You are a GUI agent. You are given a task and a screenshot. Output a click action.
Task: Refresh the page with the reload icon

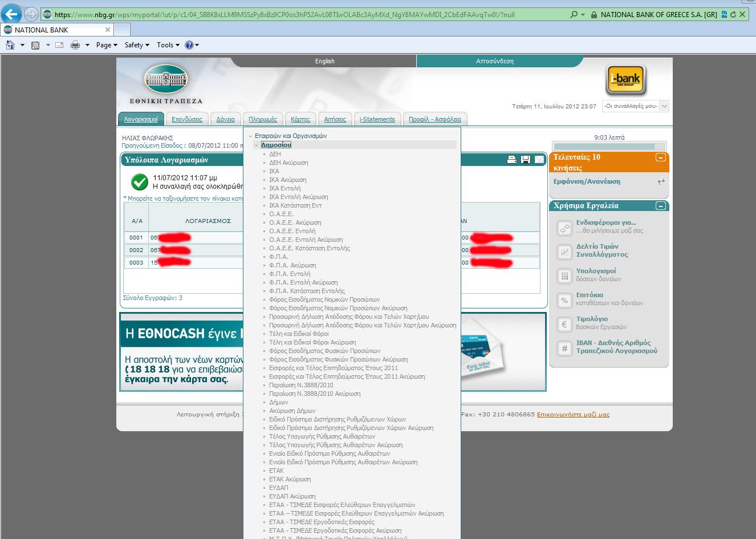point(733,15)
